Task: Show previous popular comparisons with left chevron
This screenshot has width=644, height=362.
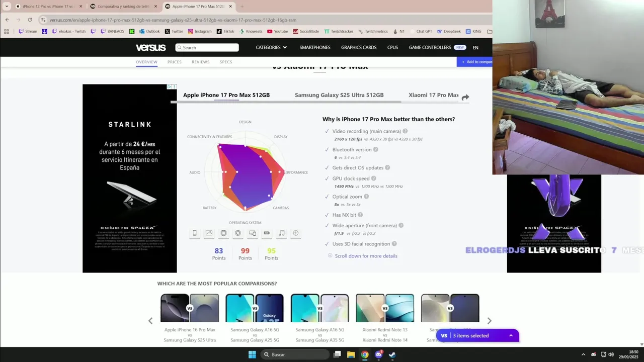Action: click(x=150, y=321)
